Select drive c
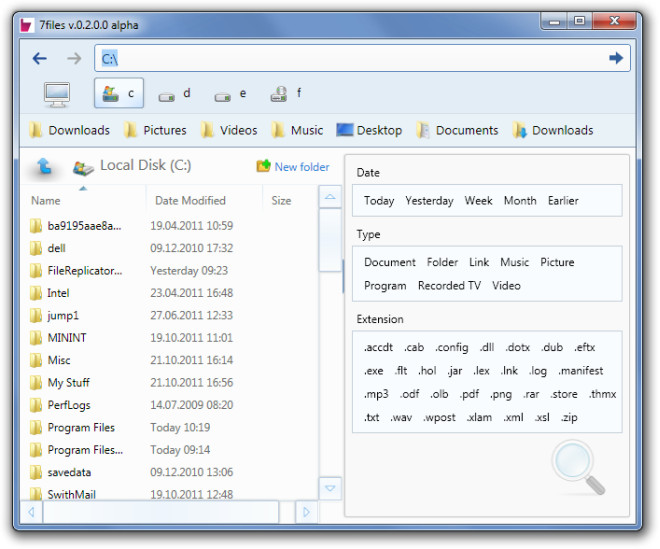Viewport: 660px width, 549px height. pyautogui.click(x=119, y=93)
